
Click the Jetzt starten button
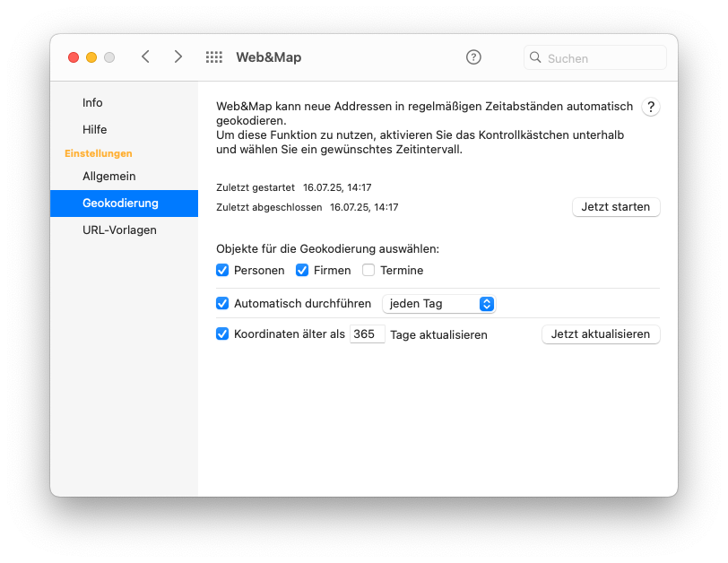point(616,207)
